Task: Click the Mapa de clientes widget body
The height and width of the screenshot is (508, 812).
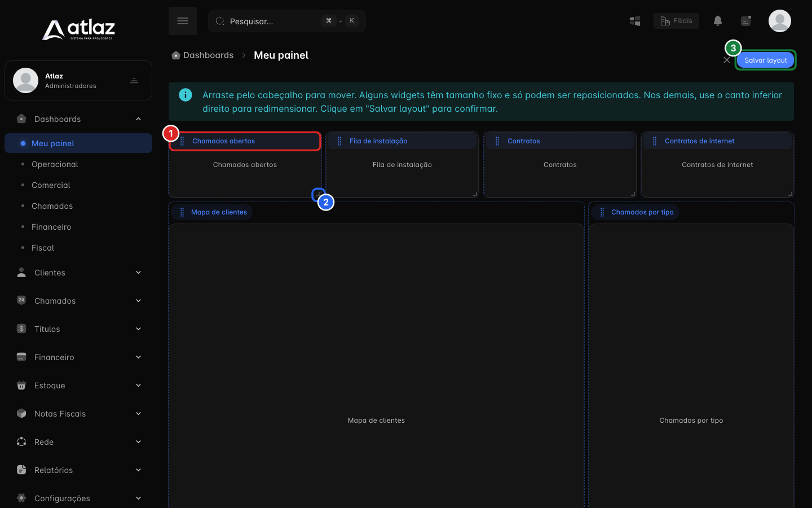Action: tap(376, 366)
